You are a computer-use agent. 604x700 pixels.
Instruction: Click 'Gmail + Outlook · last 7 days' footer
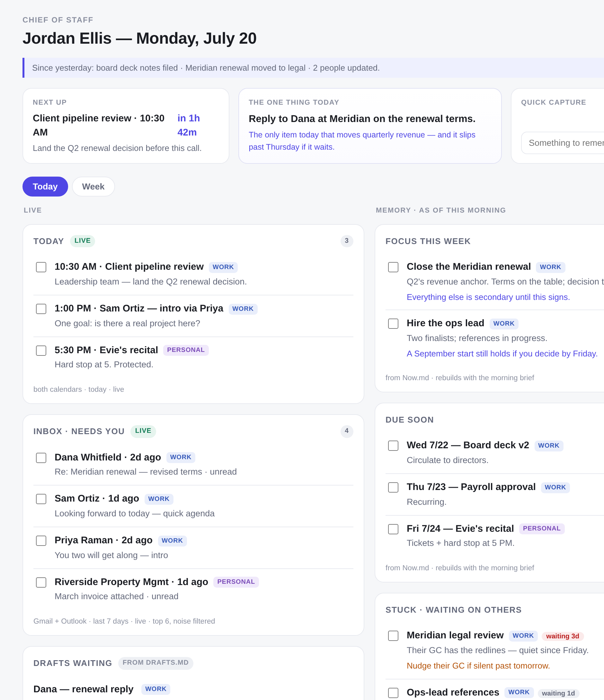(124, 621)
